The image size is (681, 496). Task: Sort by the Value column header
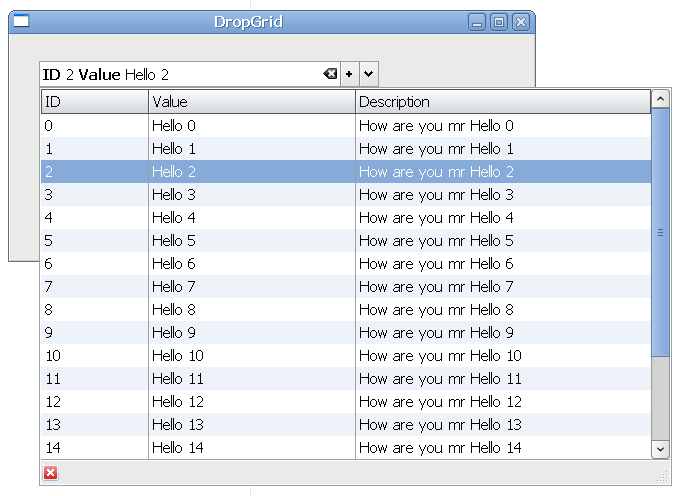click(251, 102)
